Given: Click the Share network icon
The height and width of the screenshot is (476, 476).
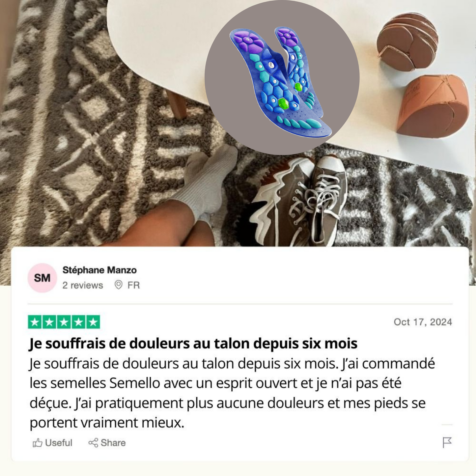Looking at the screenshot, I should 93,443.
